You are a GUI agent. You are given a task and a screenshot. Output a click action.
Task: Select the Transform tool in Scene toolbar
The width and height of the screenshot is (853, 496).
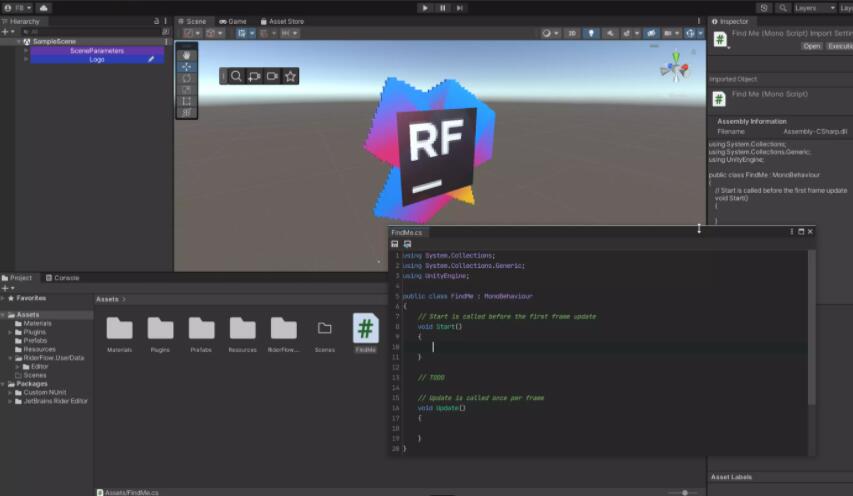pos(187,113)
